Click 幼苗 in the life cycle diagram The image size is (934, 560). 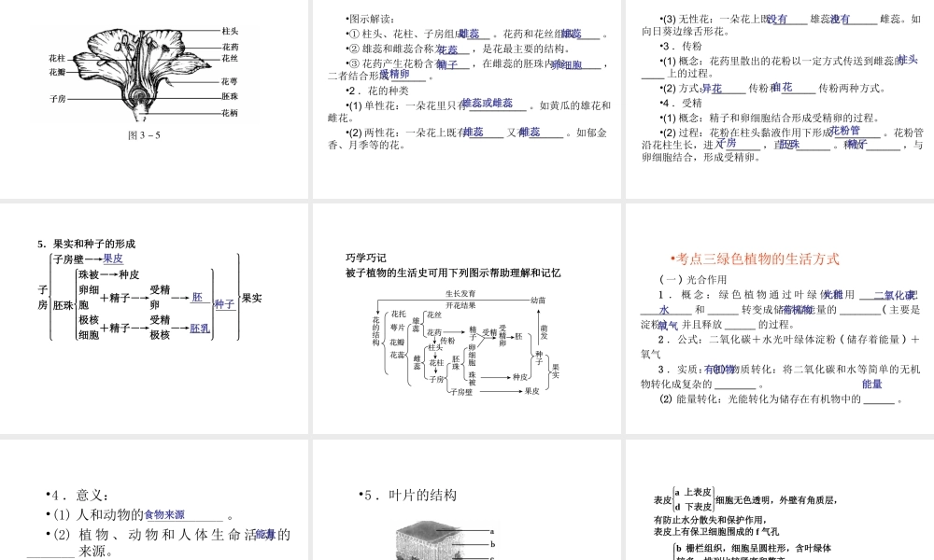[x=539, y=300]
